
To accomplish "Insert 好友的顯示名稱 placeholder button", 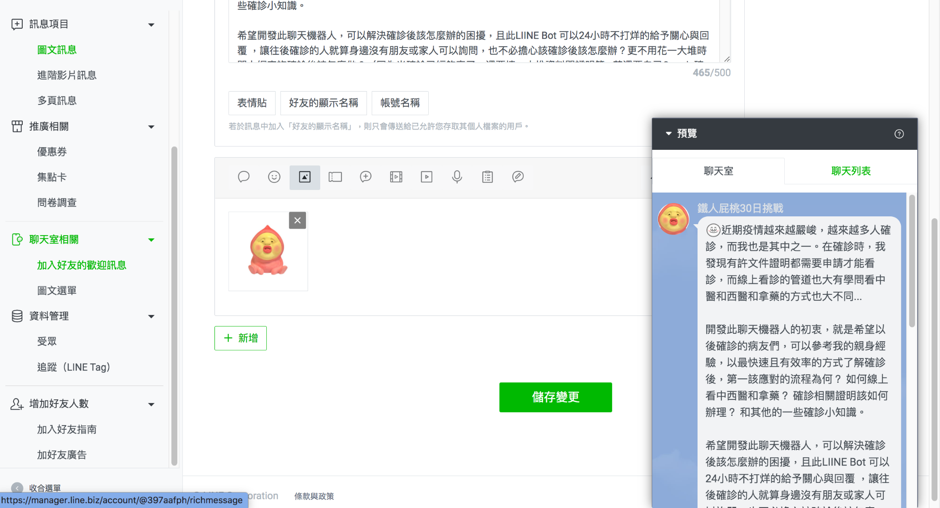I will (x=323, y=103).
